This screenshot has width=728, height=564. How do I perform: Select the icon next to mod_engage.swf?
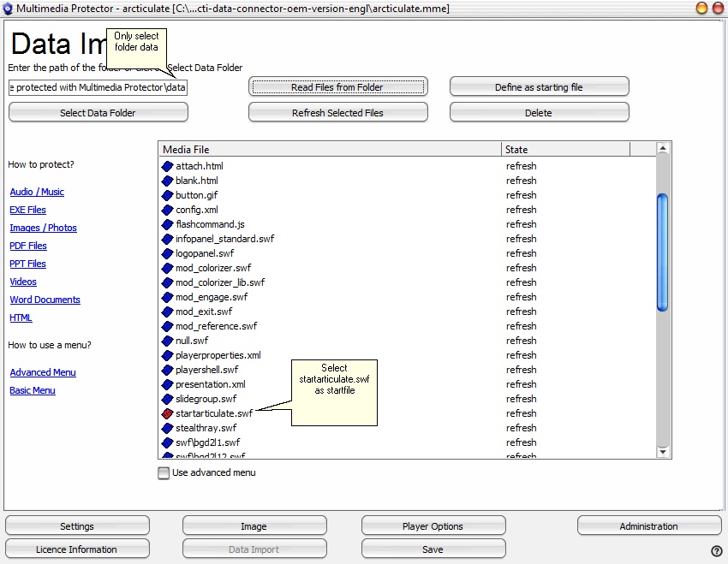pyautogui.click(x=168, y=297)
